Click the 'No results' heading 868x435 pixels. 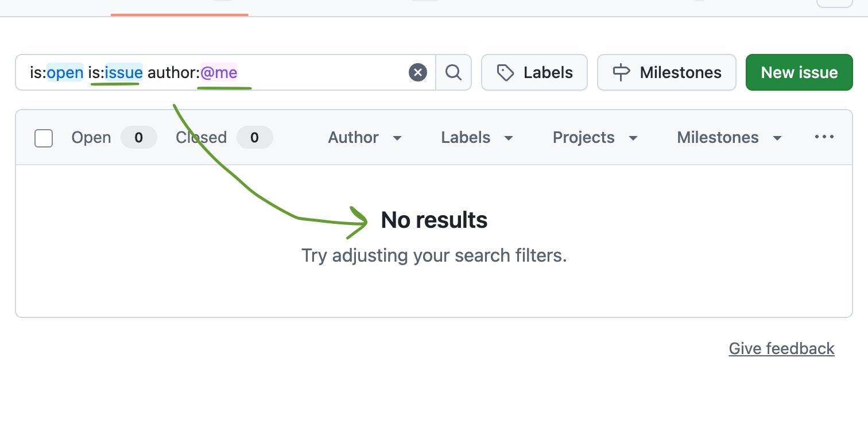coord(434,220)
